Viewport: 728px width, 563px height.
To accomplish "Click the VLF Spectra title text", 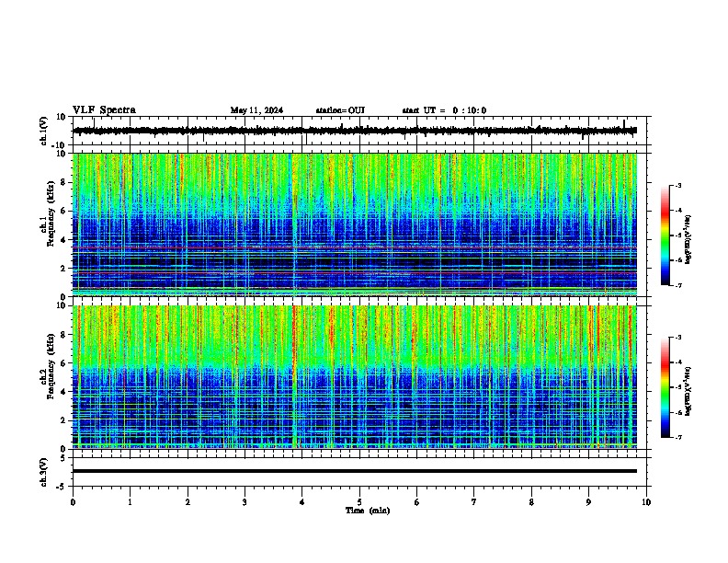I will click(x=104, y=110).
